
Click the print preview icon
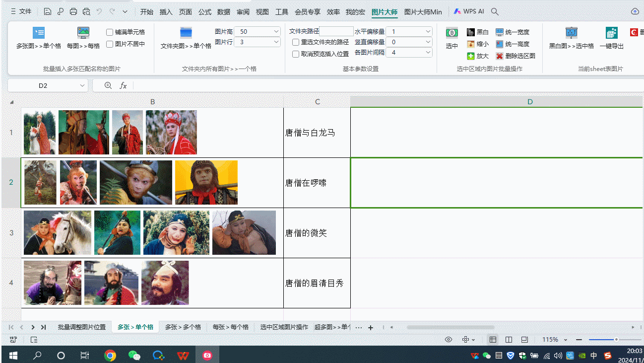[x=86, y=11]
